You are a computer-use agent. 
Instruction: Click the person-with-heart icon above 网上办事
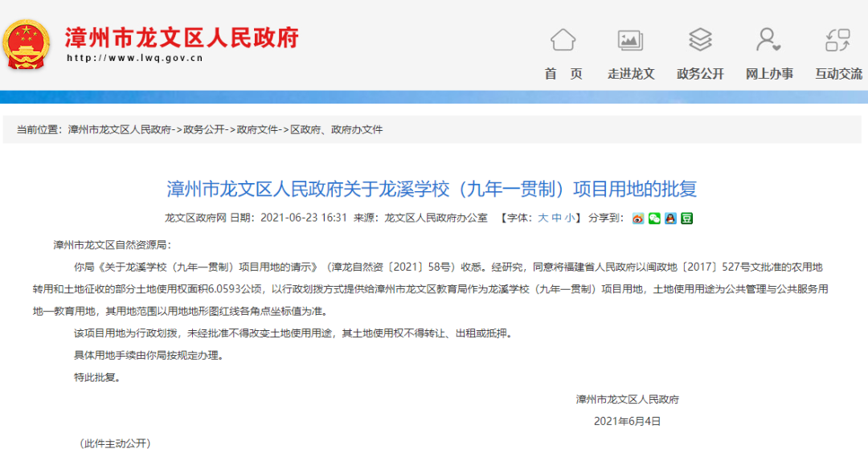click(x=768, y=39)
